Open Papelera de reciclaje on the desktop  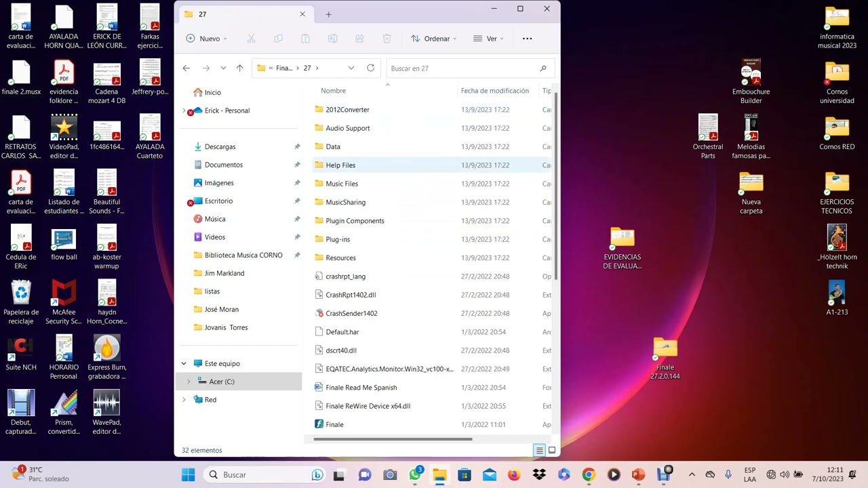pos(21,302)
